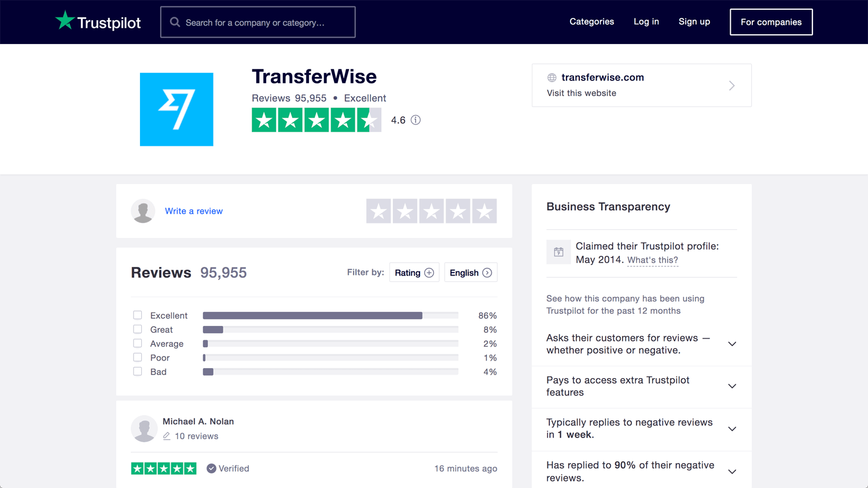Click the Poor 1% rating bar
The width and height of the screenshot is (868, 488).
click(330, 358)
